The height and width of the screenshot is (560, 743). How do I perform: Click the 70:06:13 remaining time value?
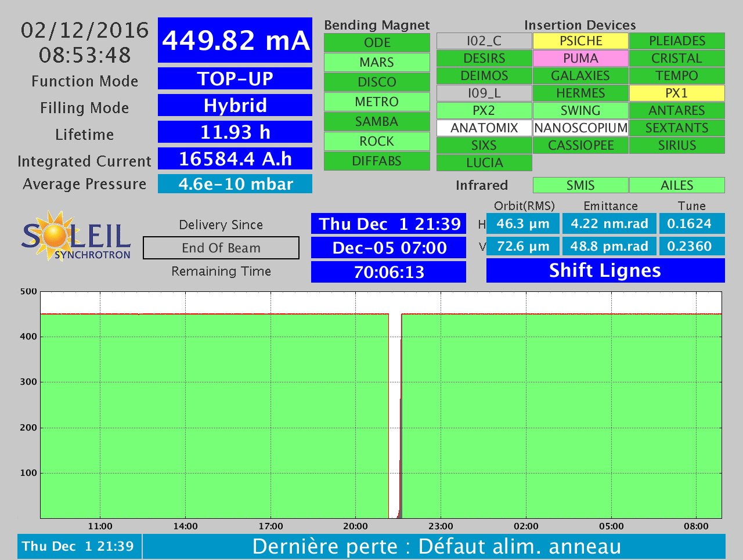point(389,272)
